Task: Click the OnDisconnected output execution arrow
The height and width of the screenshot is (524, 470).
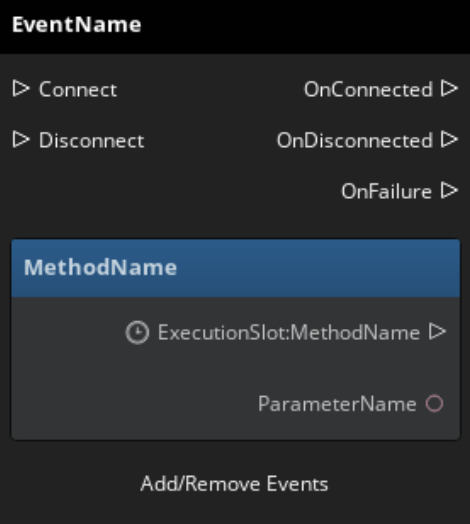Action: pos(449,139)
